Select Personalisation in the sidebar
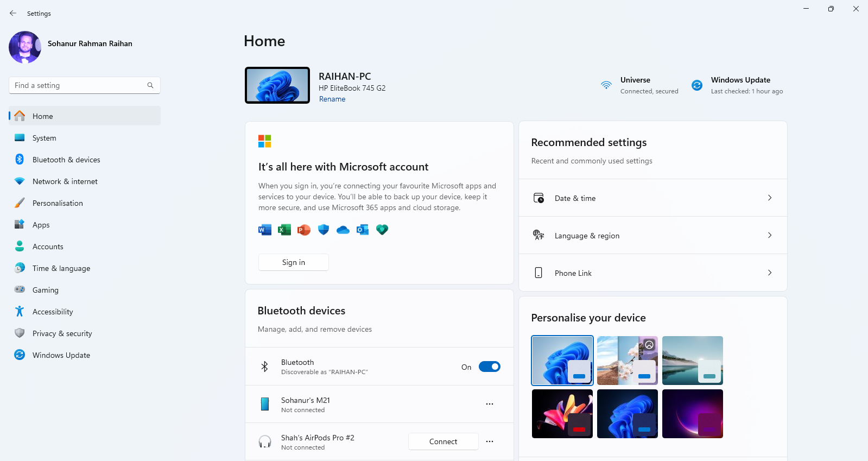 pyautogui.click(x=85, y=203)
